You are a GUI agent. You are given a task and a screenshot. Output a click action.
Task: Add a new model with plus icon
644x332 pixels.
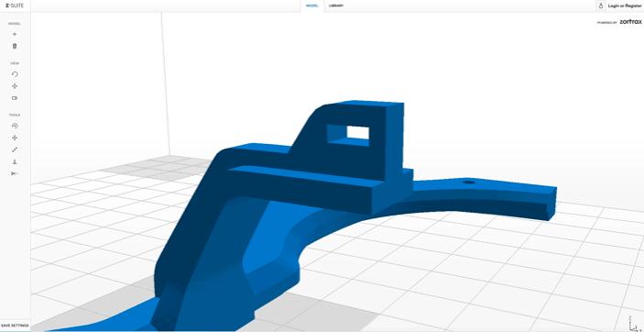tap(15, 35)
